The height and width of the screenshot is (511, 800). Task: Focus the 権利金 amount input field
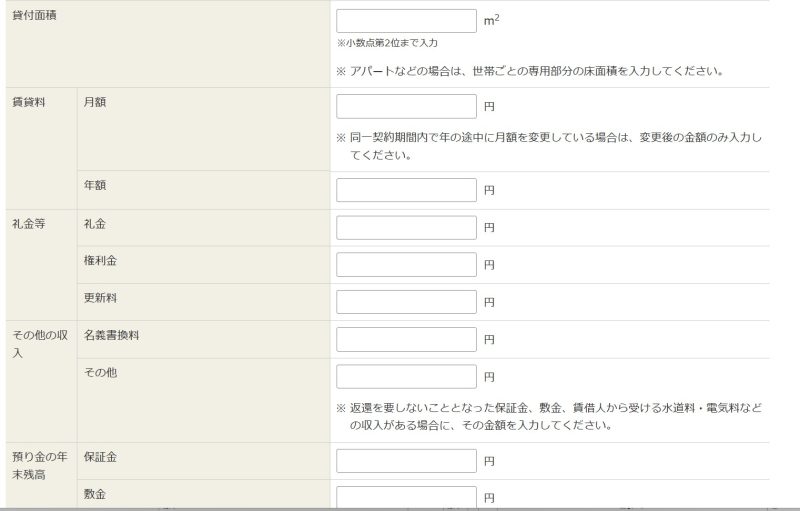tap(406, 265)
